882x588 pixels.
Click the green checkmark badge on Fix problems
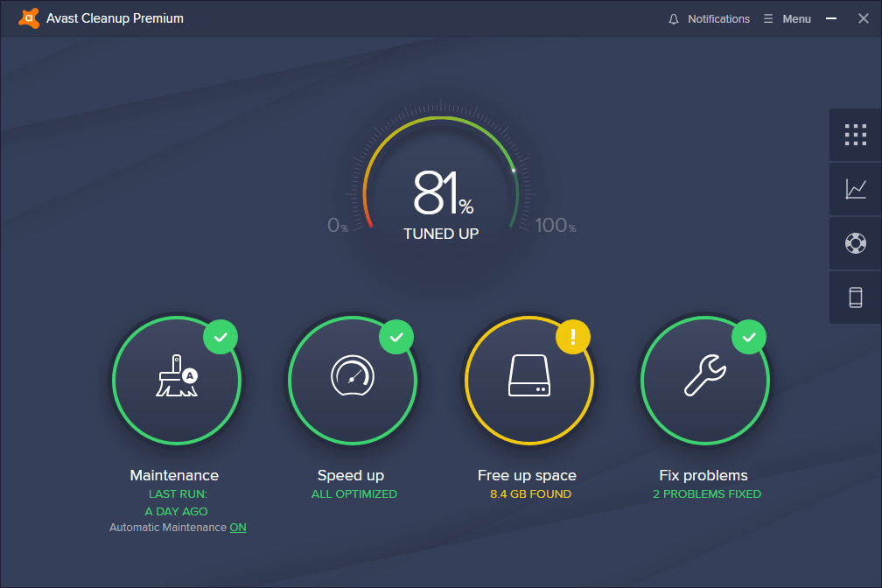click(749, 336)
